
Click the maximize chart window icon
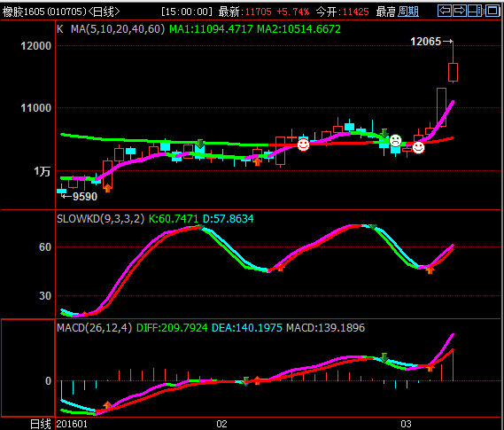pyautogui.click(x=492, y=11)
